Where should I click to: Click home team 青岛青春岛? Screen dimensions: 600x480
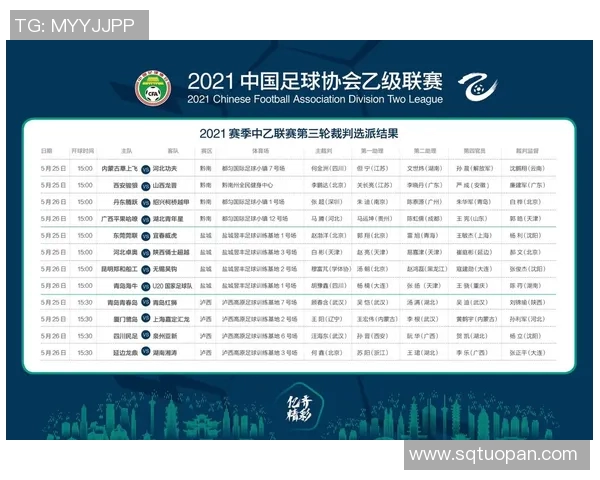coord(122,302)
